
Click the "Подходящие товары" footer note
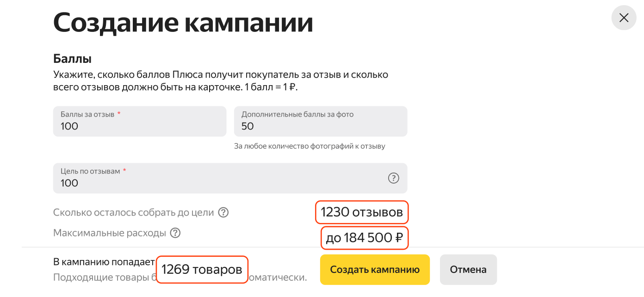[x=104, y=278]
